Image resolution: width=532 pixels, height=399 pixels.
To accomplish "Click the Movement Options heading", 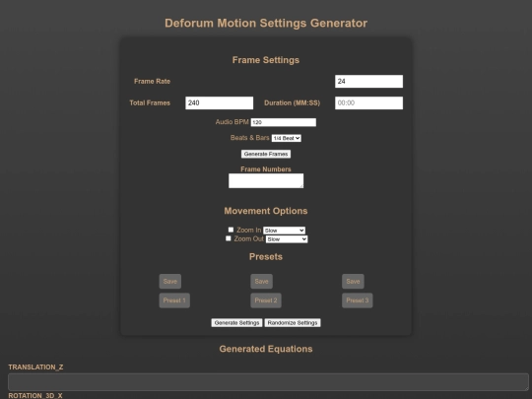I will point(266,211).
